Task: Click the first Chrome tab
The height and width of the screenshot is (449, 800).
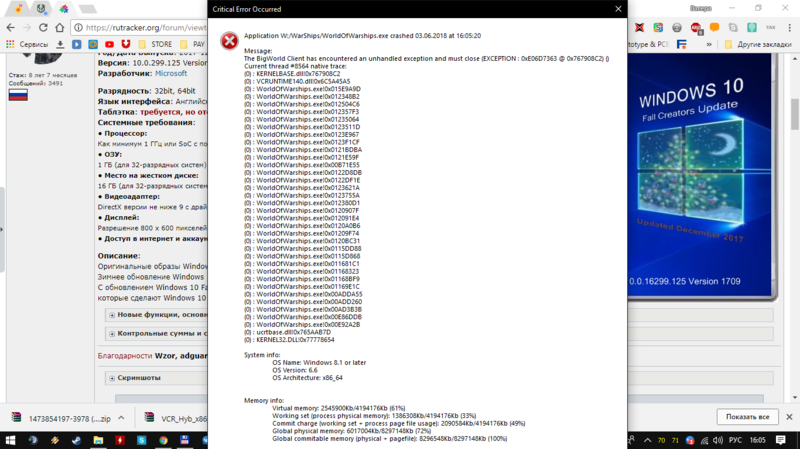Action: pyautogui.click(x=18, y=9)
